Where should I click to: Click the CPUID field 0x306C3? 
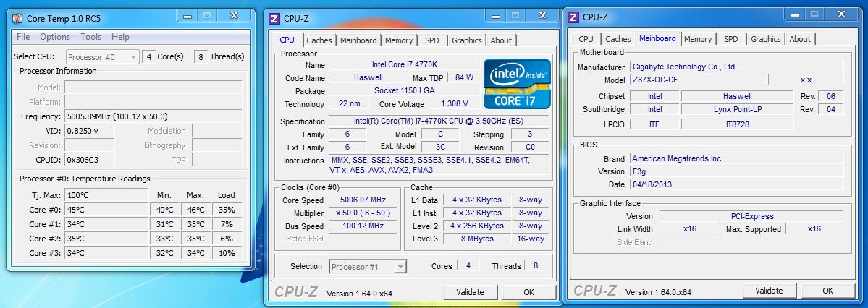tap(90, 160)
